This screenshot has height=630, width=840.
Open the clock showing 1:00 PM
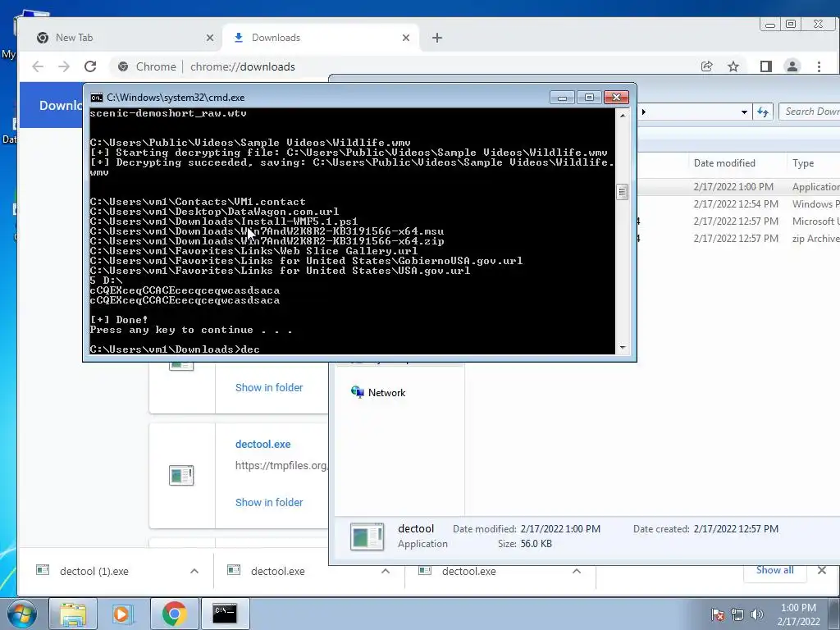798,614
